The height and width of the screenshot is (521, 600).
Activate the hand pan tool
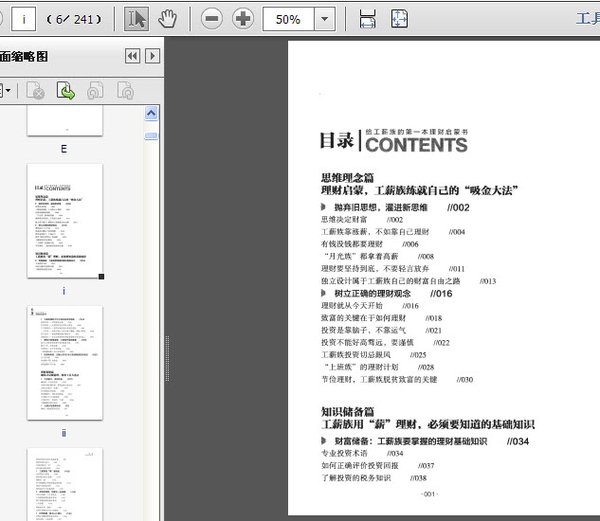point(168,19)
